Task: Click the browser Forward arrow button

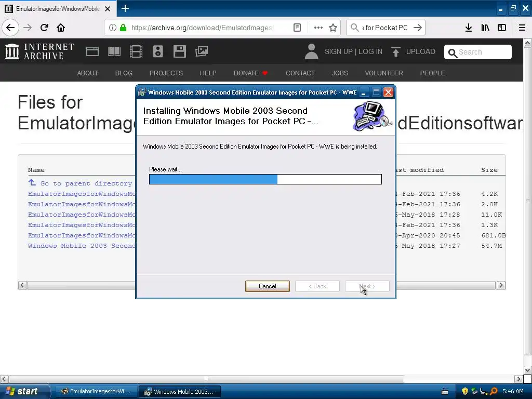Action: click(28, 28)
